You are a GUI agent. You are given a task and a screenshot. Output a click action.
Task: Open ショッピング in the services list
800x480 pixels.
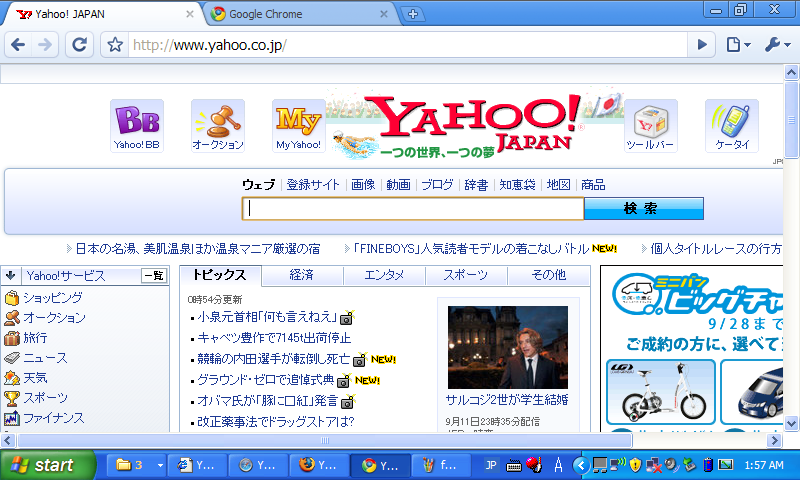pyautogui.click(x=53, y=297)
